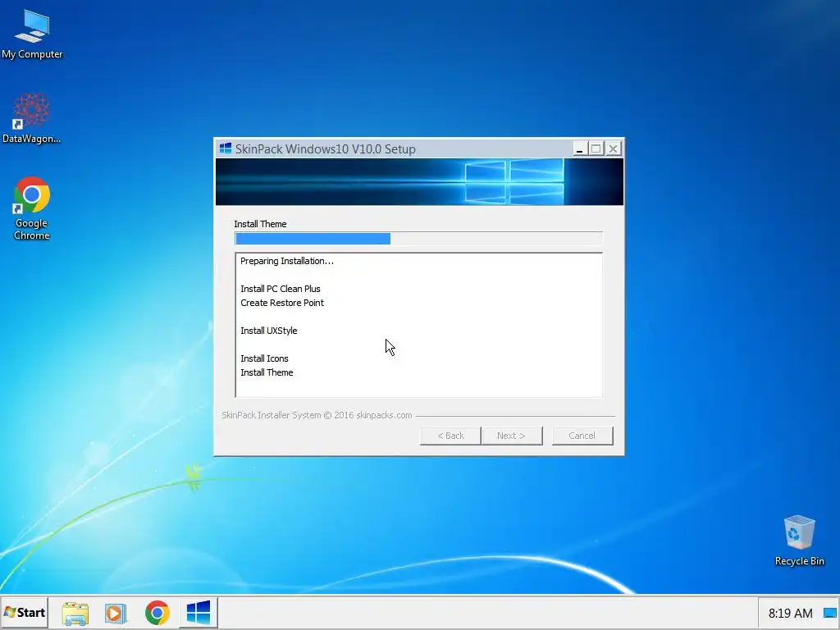Select the 'Create Restore Point' log line
Image resolution: width=840 pixels, height=630 pixels.
[282, 303]
